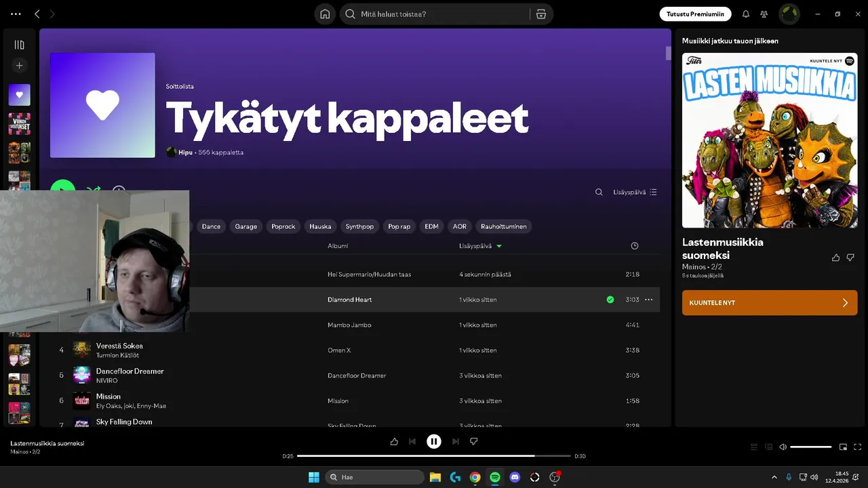This screenshot has height=488, width=868.
Task: Pause playback
Action: tap(434, 441)
